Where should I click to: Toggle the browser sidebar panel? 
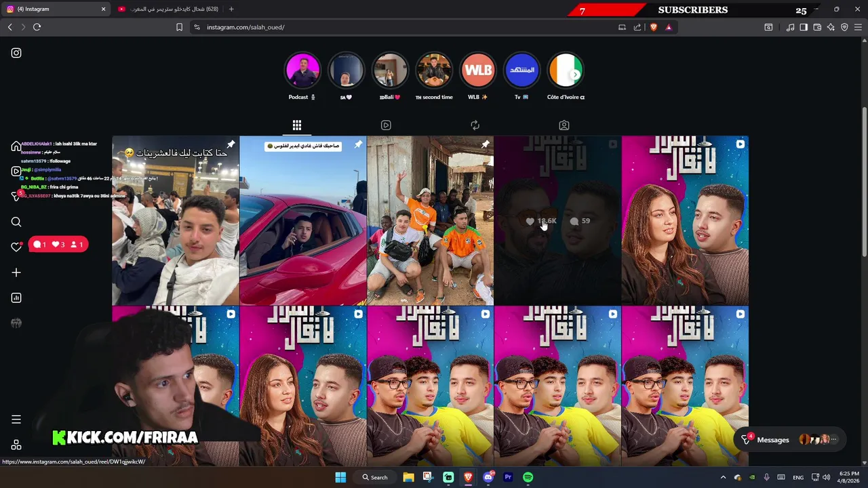coord(804,27)
